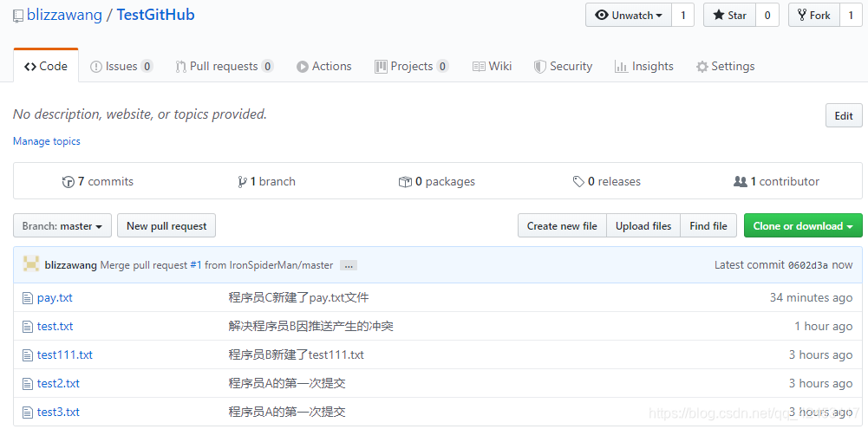Screen dimensions: 868x429
Task: Click the releases tag icon
Action: tap(578, 181)
